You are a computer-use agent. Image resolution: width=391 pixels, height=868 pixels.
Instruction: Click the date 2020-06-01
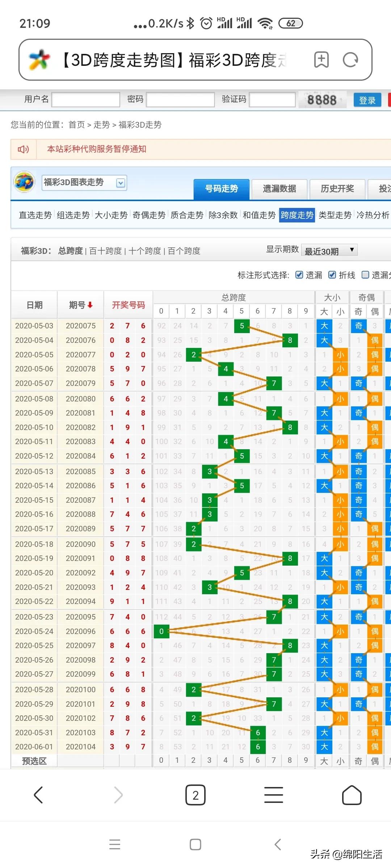[34, 747]
